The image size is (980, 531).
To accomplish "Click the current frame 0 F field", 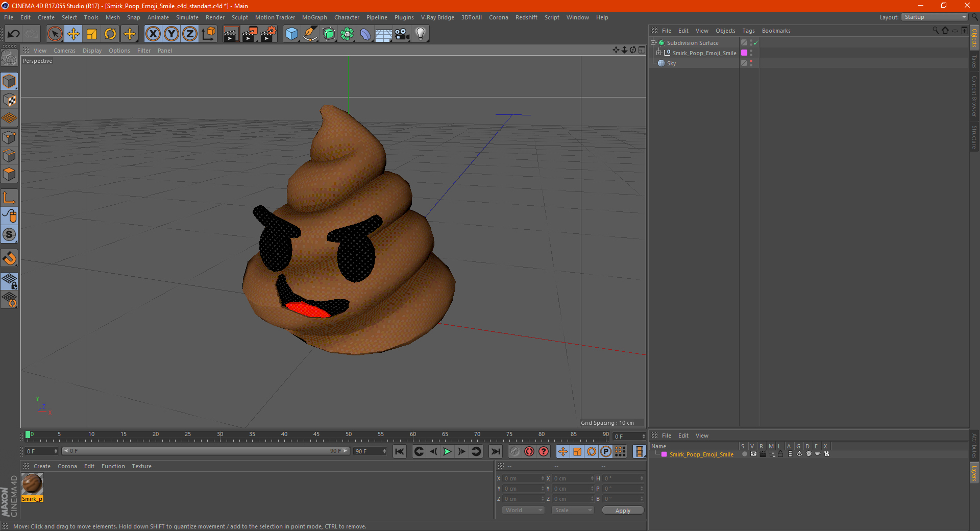I will [41, 451].
